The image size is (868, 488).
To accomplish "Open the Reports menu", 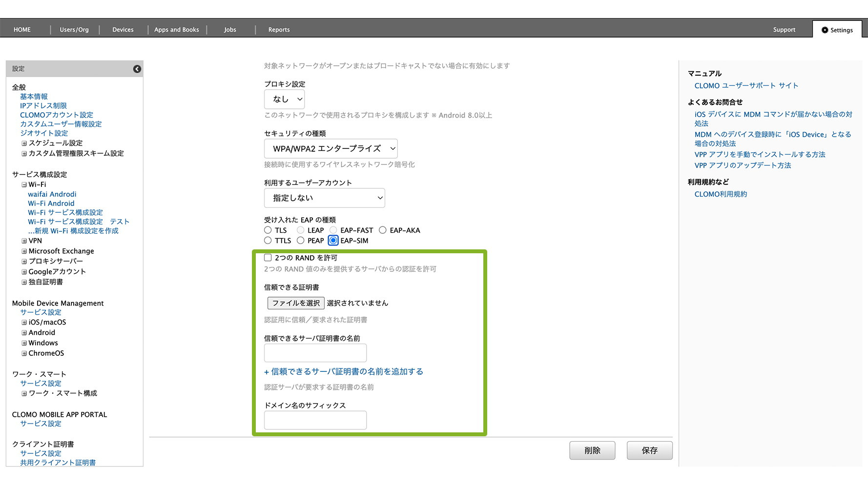I will point(279,30).
